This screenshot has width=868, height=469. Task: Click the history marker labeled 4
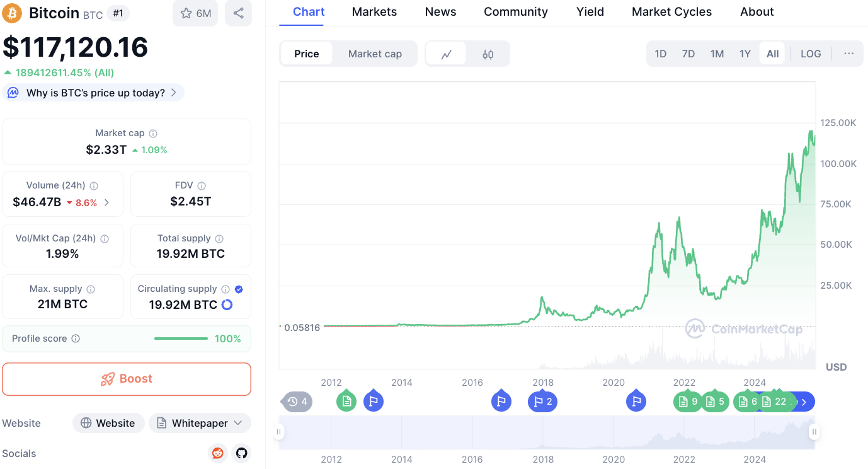(297, 402)
